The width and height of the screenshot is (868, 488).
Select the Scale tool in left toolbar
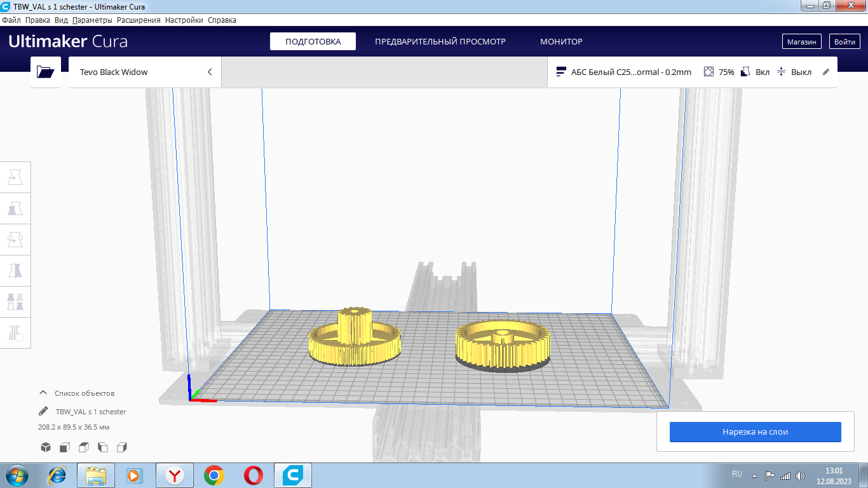tap(15, 208)
